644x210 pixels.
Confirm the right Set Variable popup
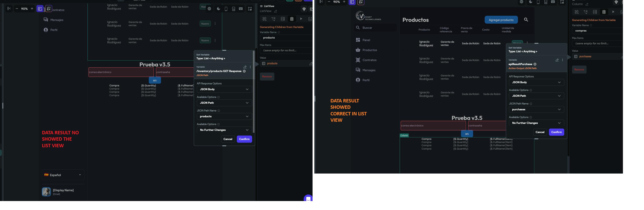[557, 132]
